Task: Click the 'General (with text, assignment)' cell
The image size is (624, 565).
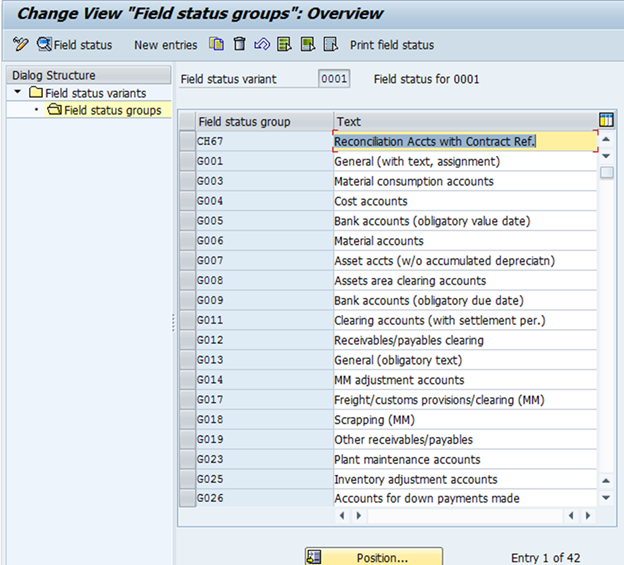Action: point(465,161)
